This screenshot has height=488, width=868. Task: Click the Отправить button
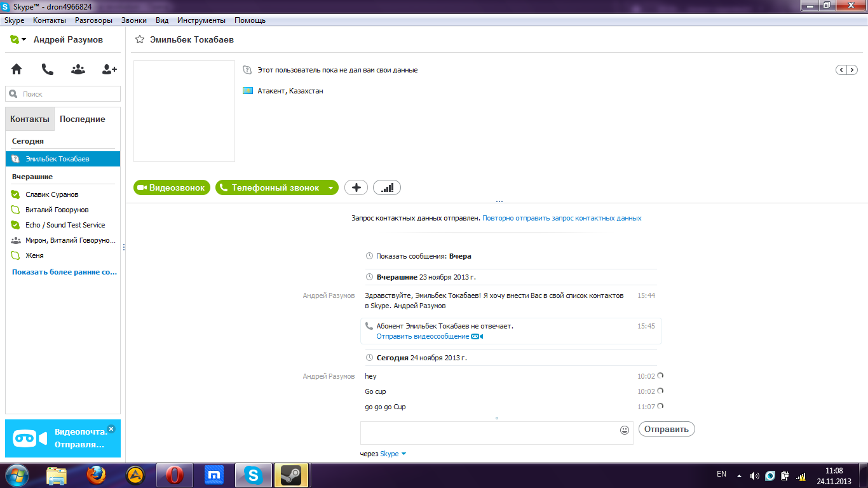click(667, 429)
